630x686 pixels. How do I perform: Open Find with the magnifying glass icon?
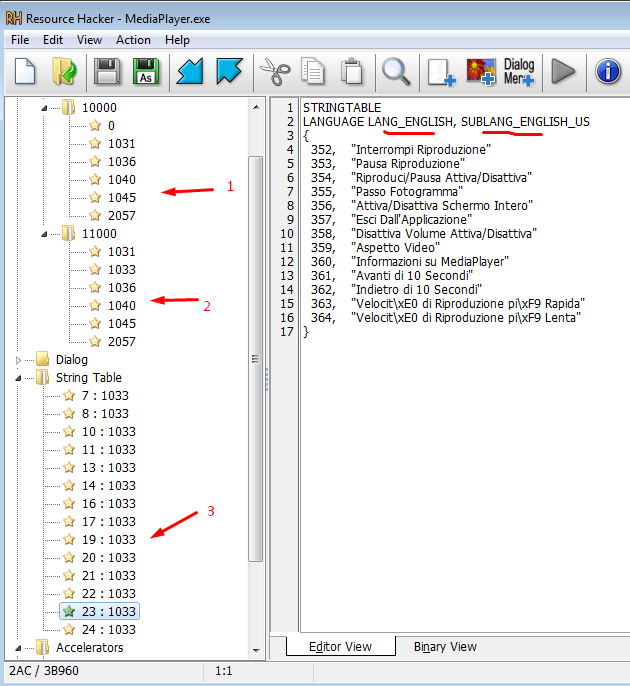397,72
